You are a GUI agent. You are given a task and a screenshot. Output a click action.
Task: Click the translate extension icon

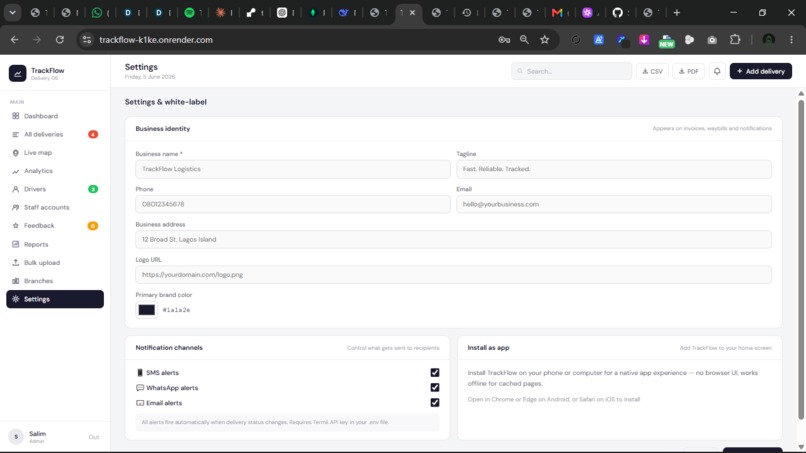tap(599, 40)
